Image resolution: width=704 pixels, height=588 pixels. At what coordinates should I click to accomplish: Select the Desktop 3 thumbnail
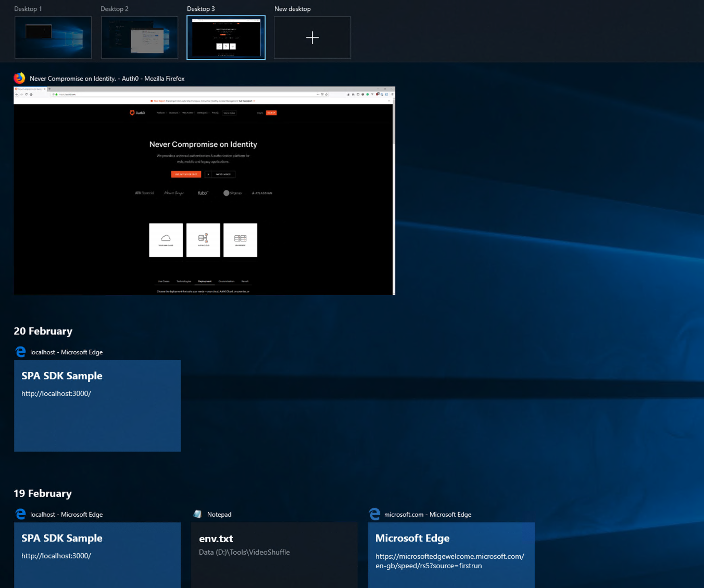coord(226,37)
